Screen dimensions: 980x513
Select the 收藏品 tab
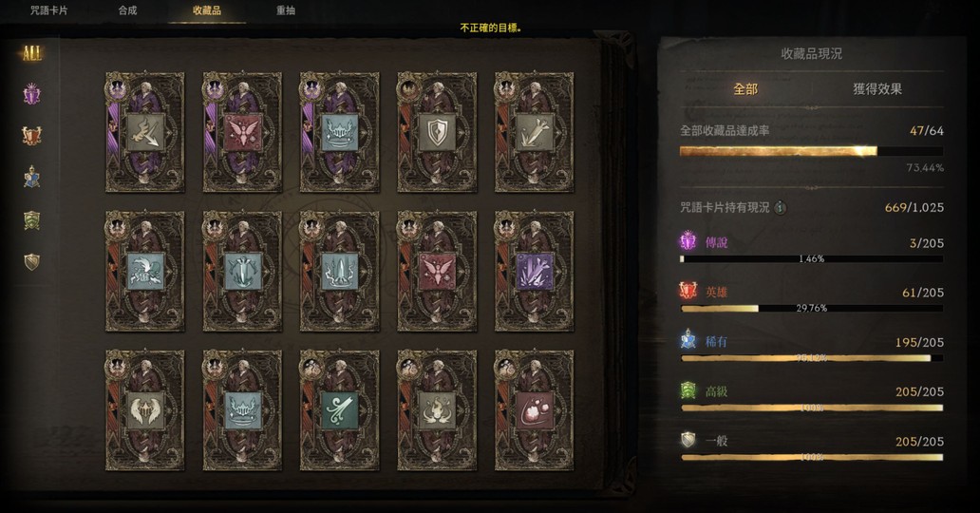207,10
